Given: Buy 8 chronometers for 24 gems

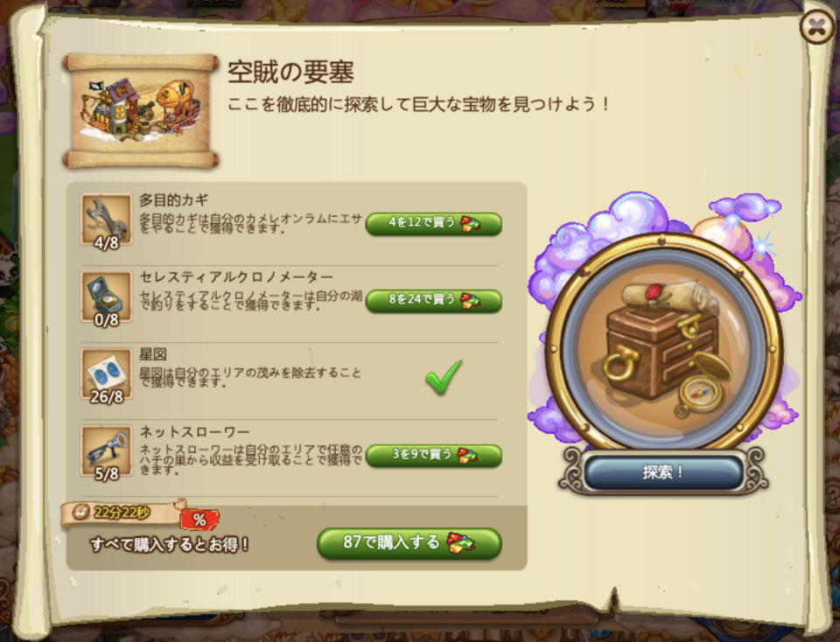Looking at the screenshot, I should [433, 300].
